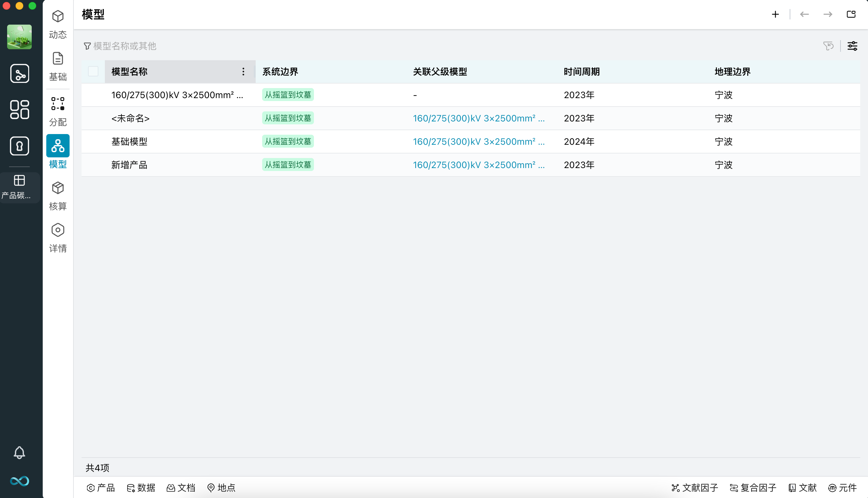This screenshot has width=868, height=498.
Task: Open the 模型名称 column options menu
Action: 243,72
